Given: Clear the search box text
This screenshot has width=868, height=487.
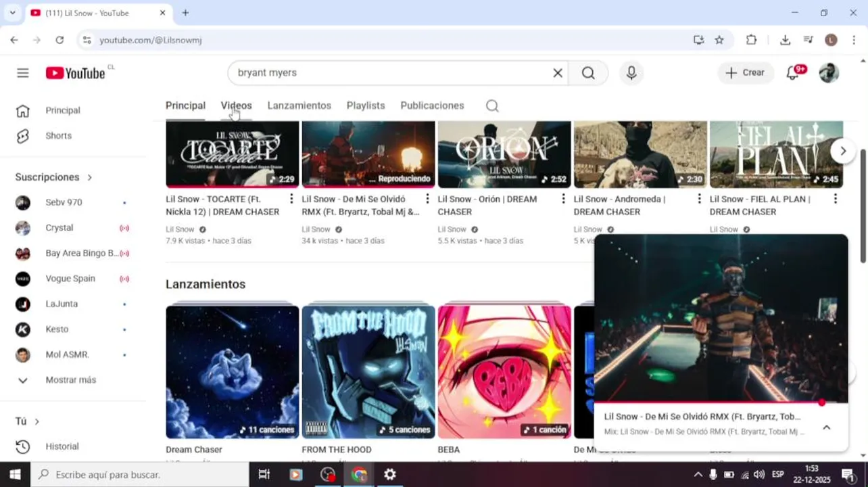Looking at the screenshot, I should tap(558, 73).
